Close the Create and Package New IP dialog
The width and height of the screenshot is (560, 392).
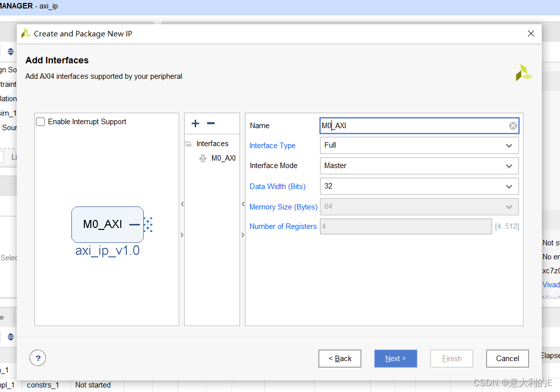[x=531, y=33]
